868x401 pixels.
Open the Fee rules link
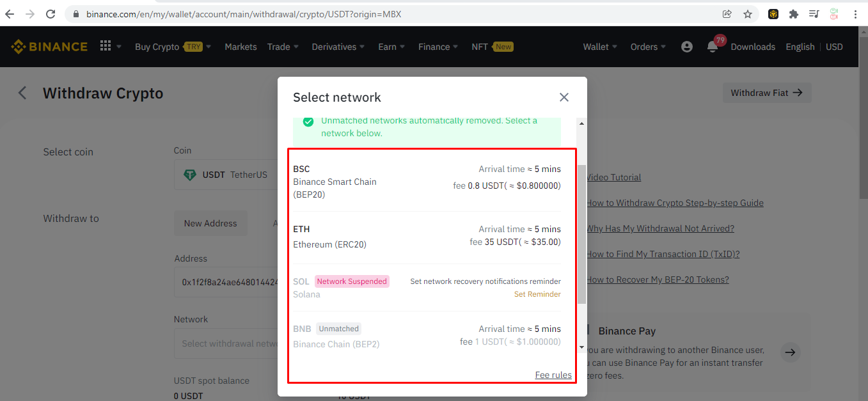click(x=553, y=375)
